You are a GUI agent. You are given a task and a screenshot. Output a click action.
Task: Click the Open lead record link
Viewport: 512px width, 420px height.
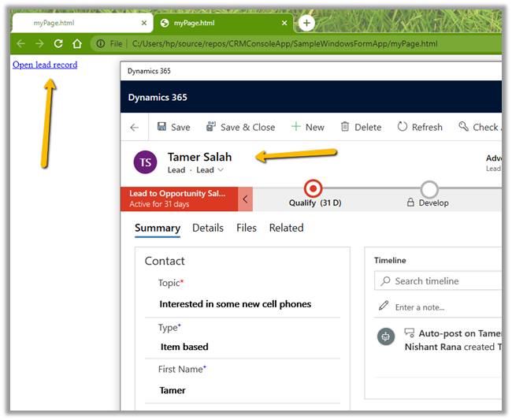click(x=45, y=65)
